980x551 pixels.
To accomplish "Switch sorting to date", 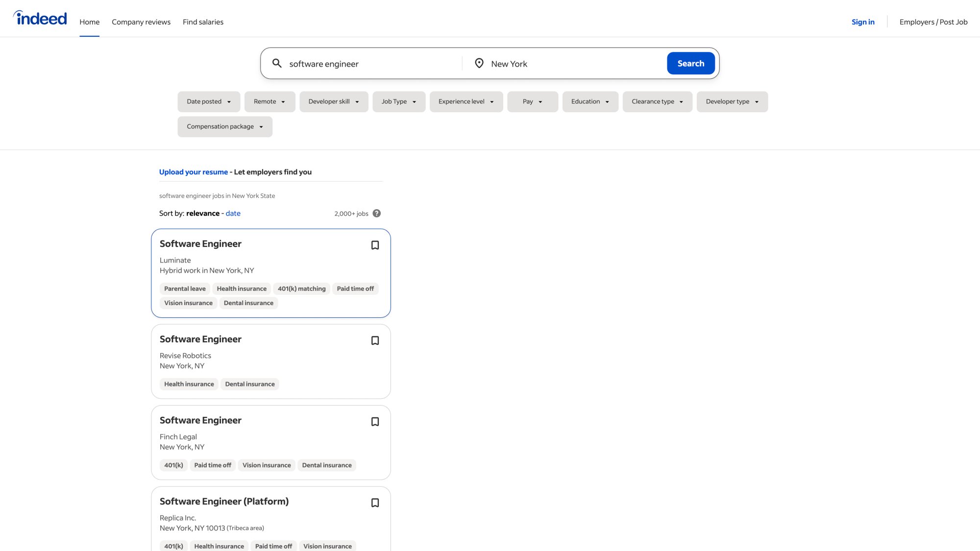I will click(x=233, y=213).
